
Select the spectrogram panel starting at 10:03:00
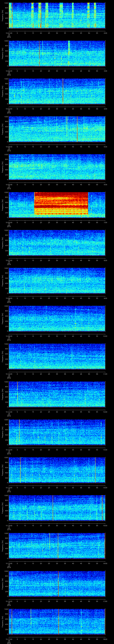coord(57,91)
